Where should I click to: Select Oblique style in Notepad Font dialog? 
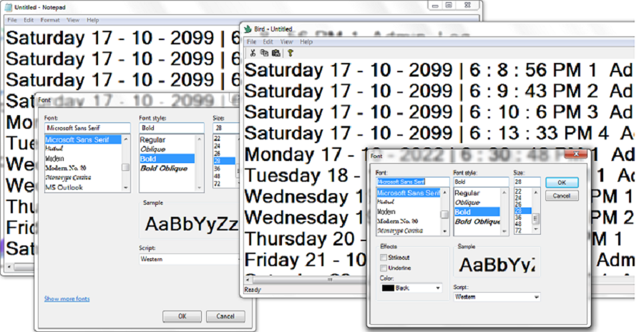point(153,149)
